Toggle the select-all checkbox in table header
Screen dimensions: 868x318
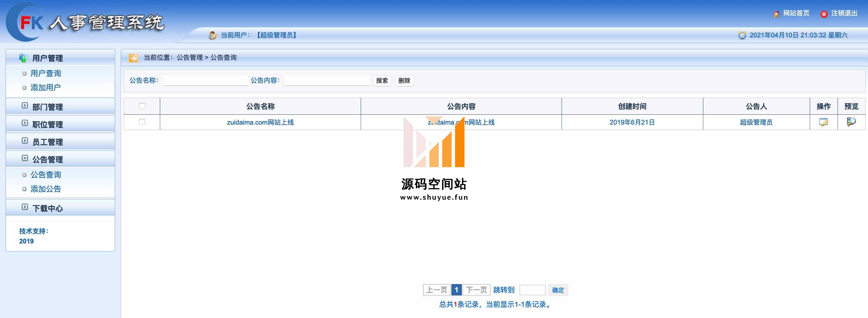pyautogui.click(x=142, y=106)
